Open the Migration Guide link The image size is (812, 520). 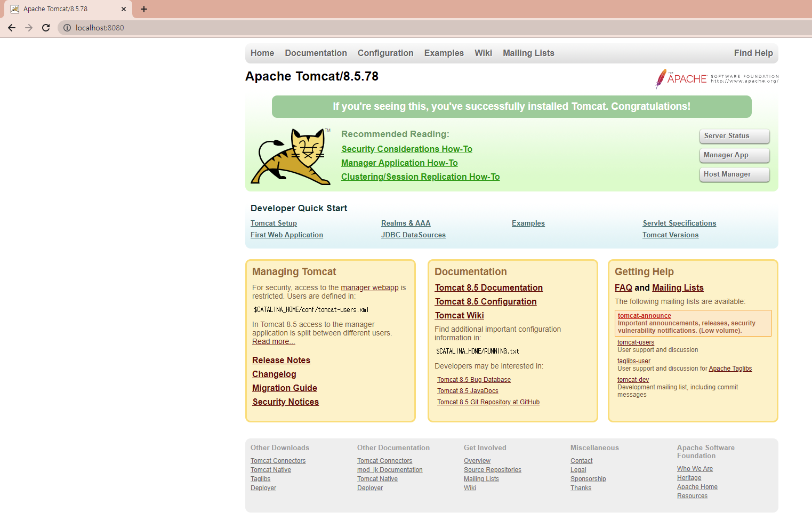click(285, 388)
